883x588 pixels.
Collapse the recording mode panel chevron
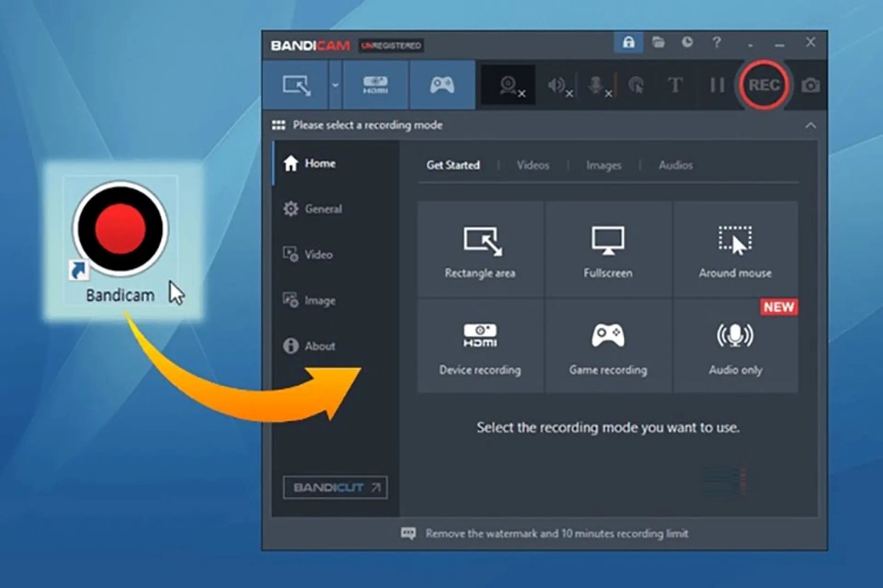click(811, 125)
